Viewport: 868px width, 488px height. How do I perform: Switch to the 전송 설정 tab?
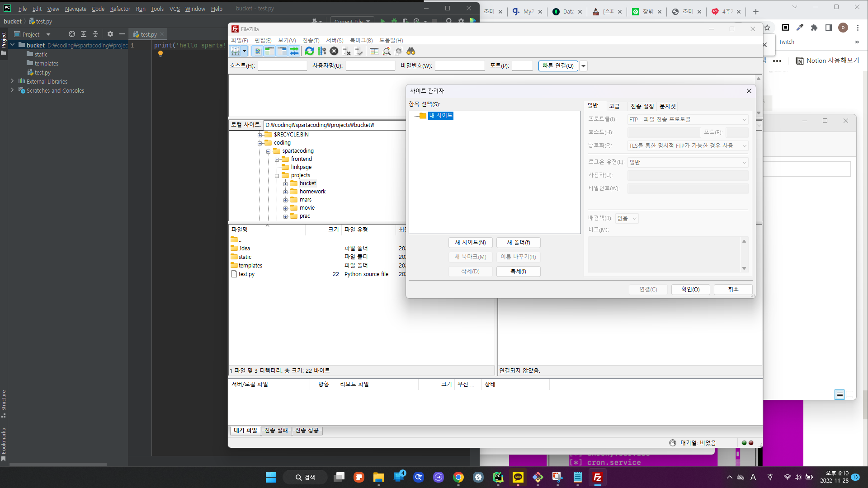(642, 106)
